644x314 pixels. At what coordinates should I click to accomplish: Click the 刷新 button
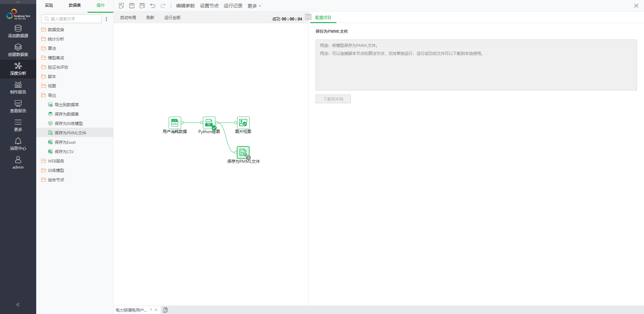click(x=150, y=18)
